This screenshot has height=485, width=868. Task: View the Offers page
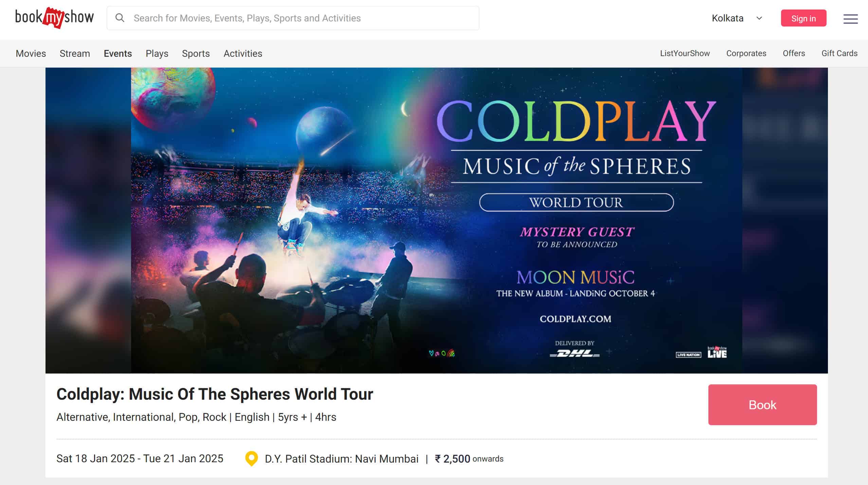click(794, 53)
